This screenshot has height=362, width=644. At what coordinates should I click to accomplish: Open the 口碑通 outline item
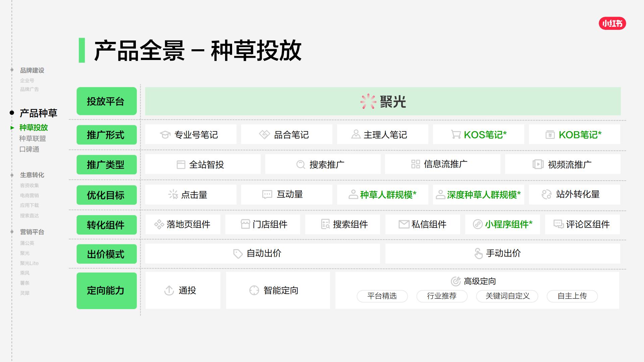click(29, 149)
